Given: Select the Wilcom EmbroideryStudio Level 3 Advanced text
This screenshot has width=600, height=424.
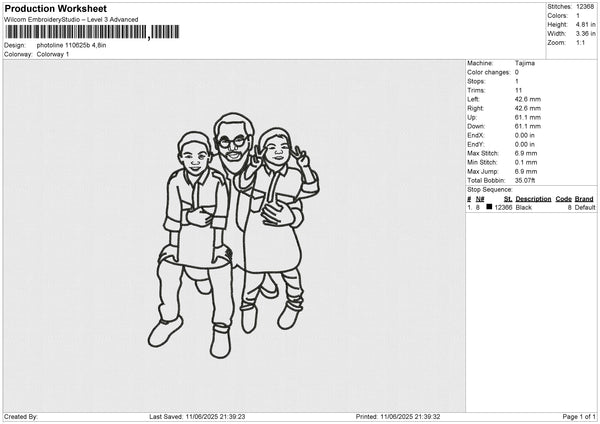Looking at the screenshot, I should click(x=71, y=20).
